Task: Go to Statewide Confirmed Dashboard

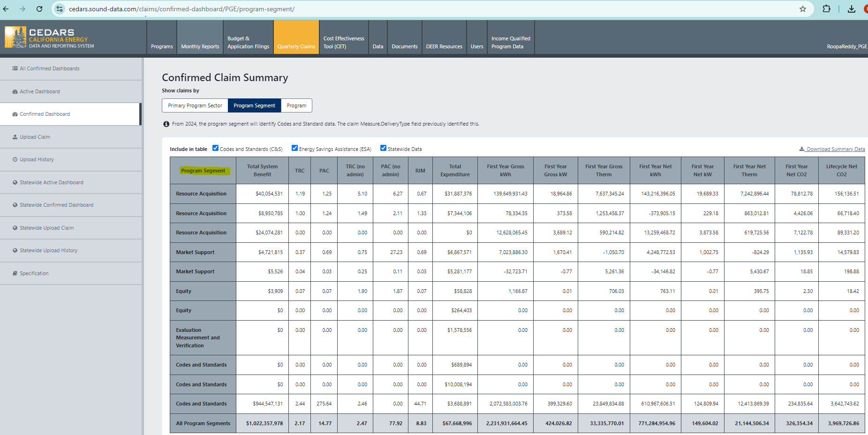Action: point(56,205)
